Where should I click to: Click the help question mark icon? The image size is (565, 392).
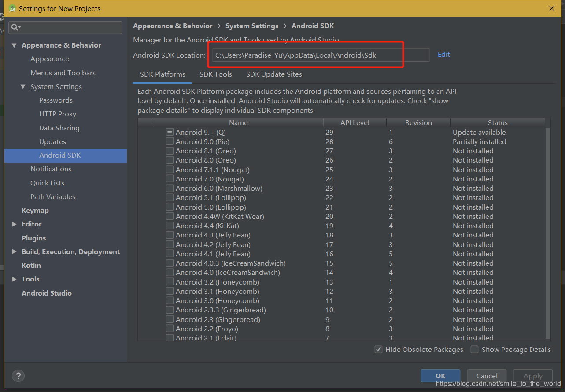(18, 376)
